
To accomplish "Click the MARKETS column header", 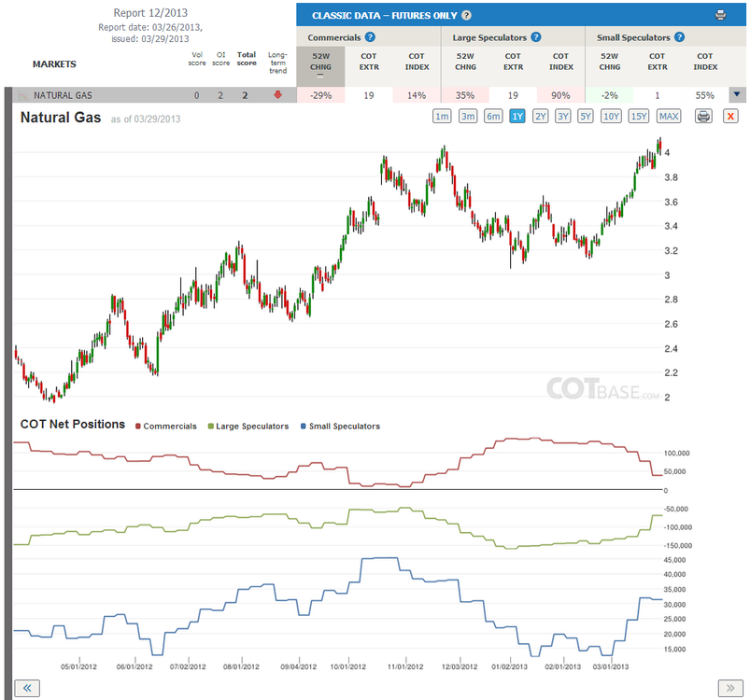I will pos(54,64).
